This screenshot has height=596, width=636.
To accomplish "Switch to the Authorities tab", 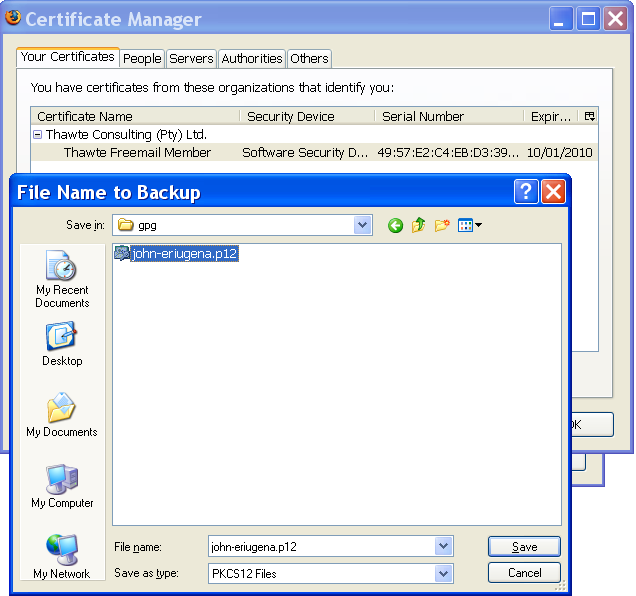I will [x=252, y=58].
